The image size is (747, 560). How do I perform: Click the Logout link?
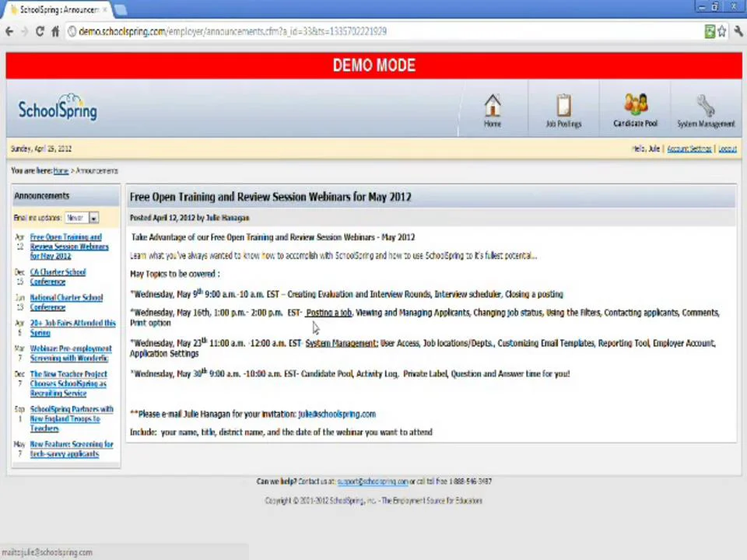(x=728, y=149)
